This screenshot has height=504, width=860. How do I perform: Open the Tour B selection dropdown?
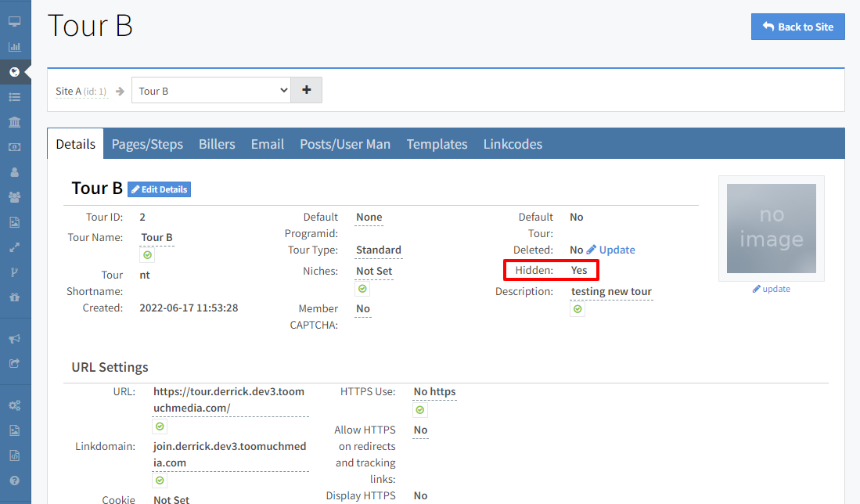pyautogui.click(x=211, y=91)
